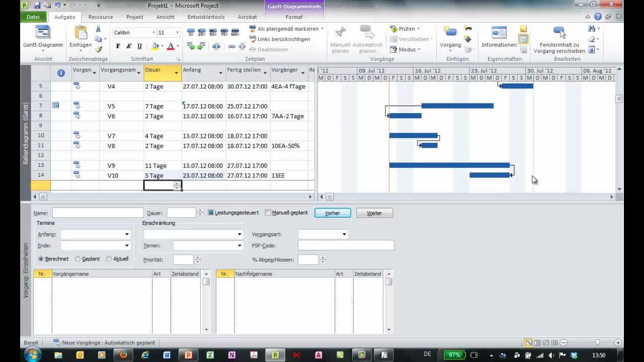Open the task Informationen icon
Viewport: 644px width, 362px height.
(499, 33)
